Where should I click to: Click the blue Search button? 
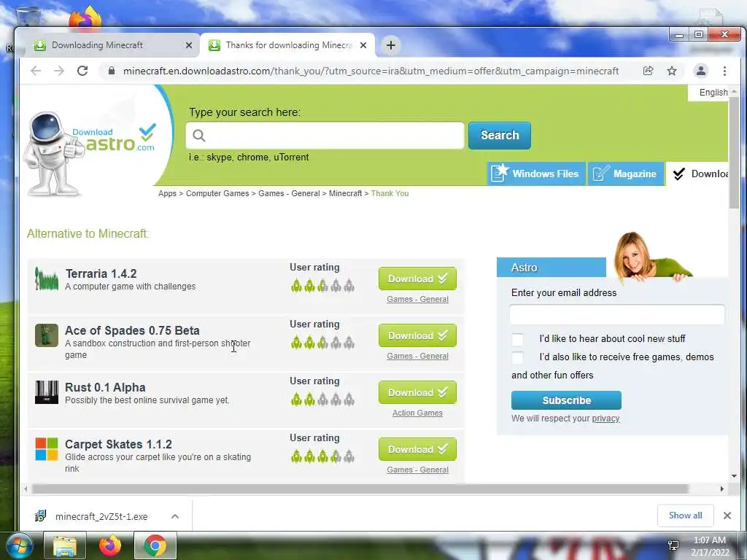pyautogui.click(x=499, y=135)
